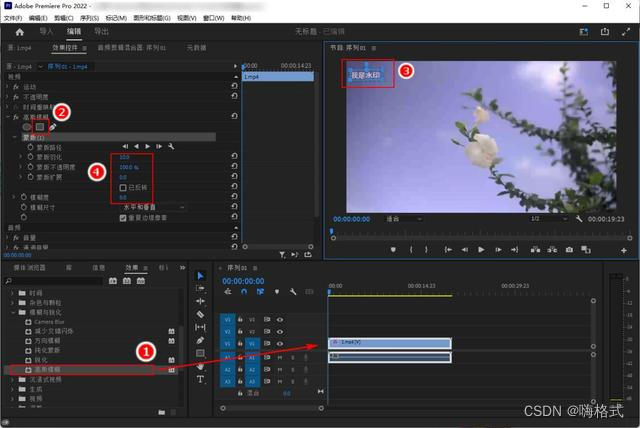The image size is (640, 428).
Task: Select the Ripple Edit tool
Action: (x=200, y=301)
